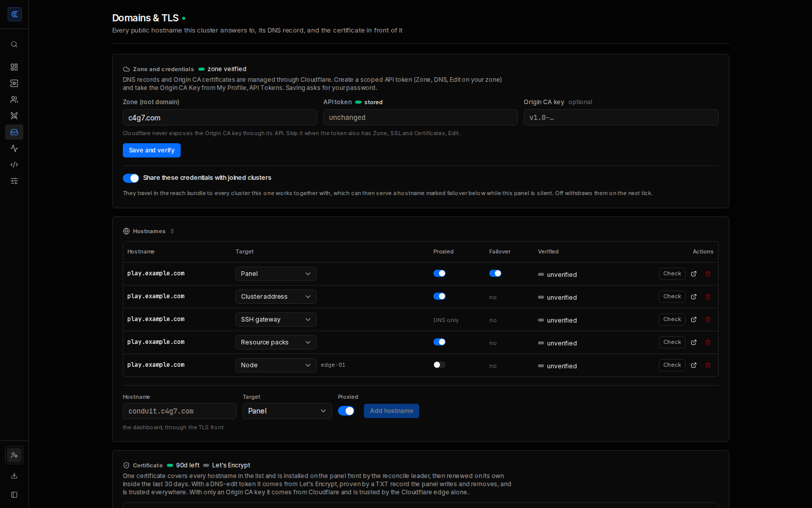
Task: Click the API token input field
Action: pyautogui.click(x=420, y=117)
